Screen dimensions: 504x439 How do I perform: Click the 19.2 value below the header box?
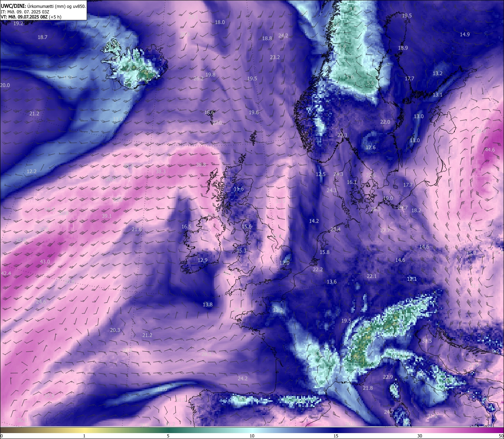[18, 24]
